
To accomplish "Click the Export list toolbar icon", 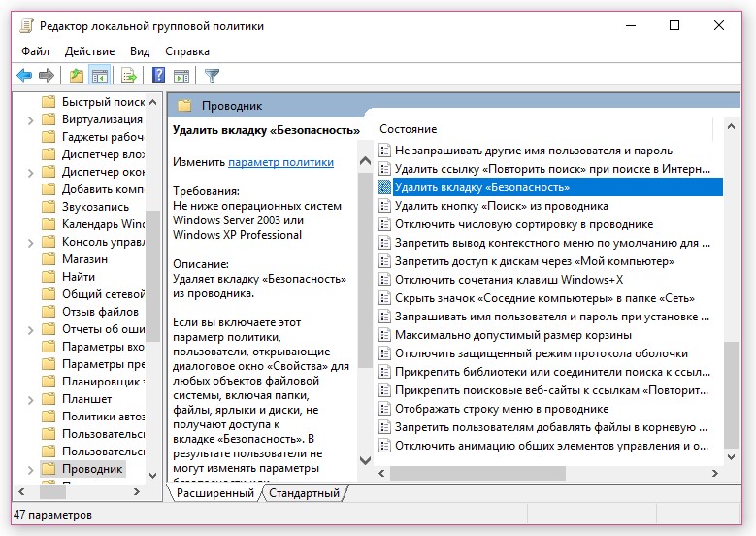I will 129,76.
